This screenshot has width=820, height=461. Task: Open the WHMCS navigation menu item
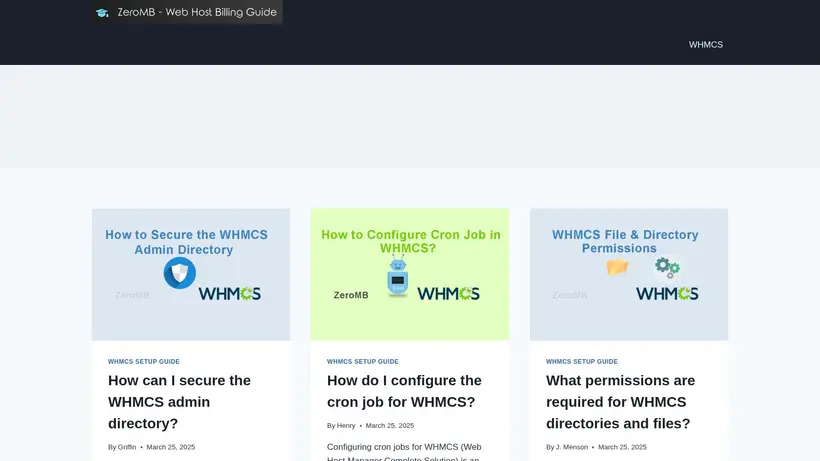coord(705,45)
